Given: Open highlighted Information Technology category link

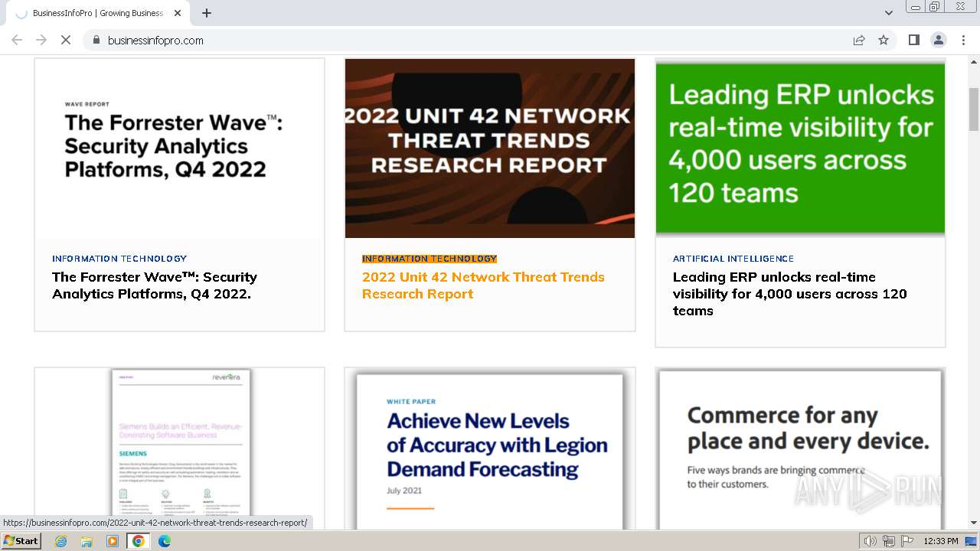Looking at the screenshot, I should click(x=430, y=259).
